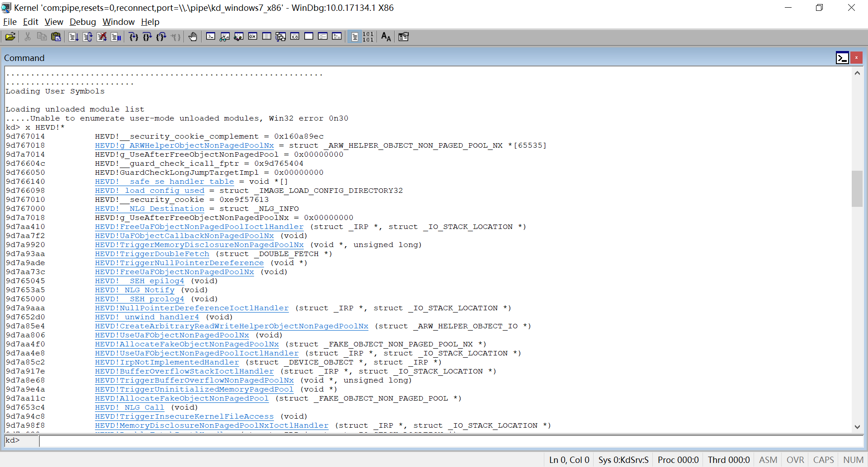
Task: Click the Go (run) debug icon
Action: click(74, 37)
